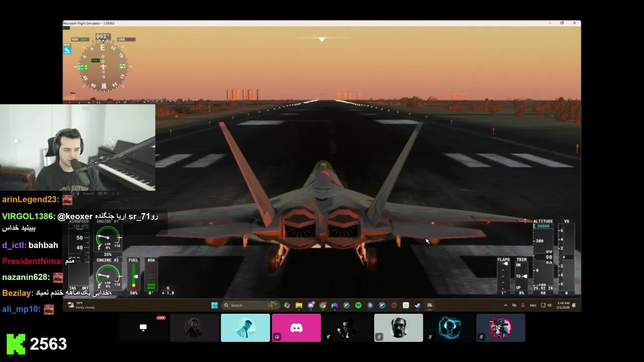Click the emote beside nazanin628
This screenshot has height=362, width=644.
(58, 278)
